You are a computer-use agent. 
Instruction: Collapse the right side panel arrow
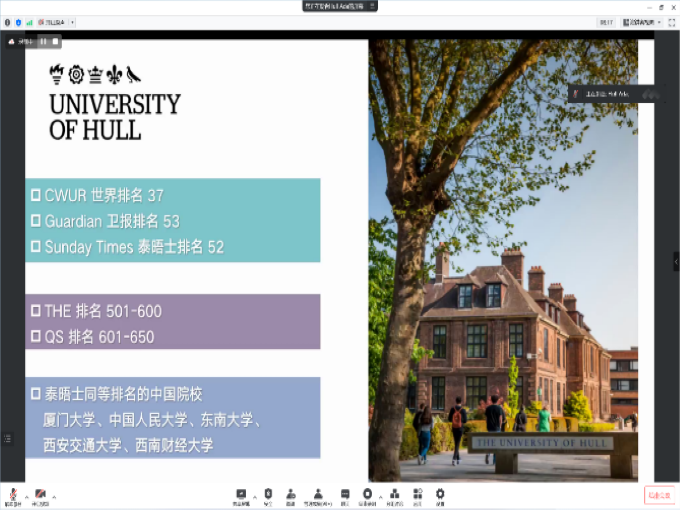[675, 260]
